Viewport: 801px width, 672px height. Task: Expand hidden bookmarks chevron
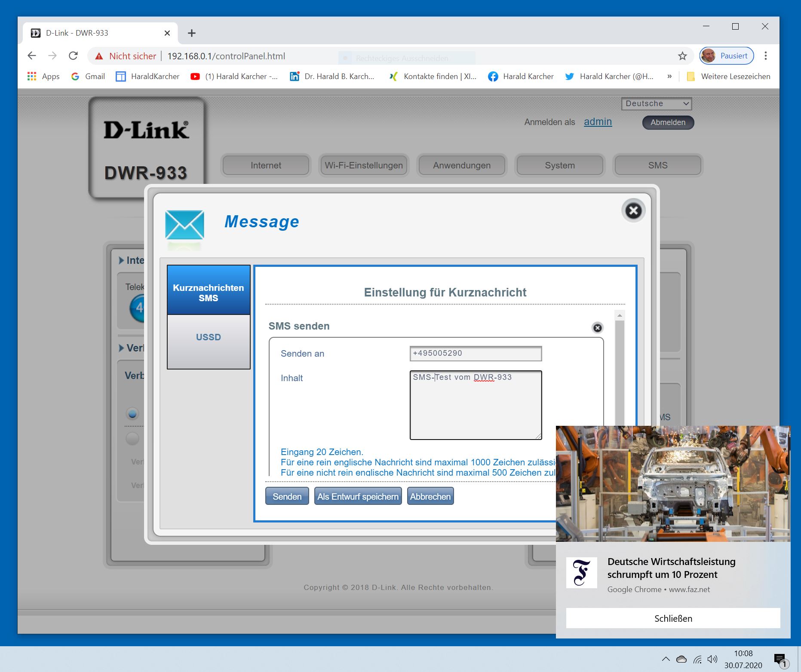point(669,76)
